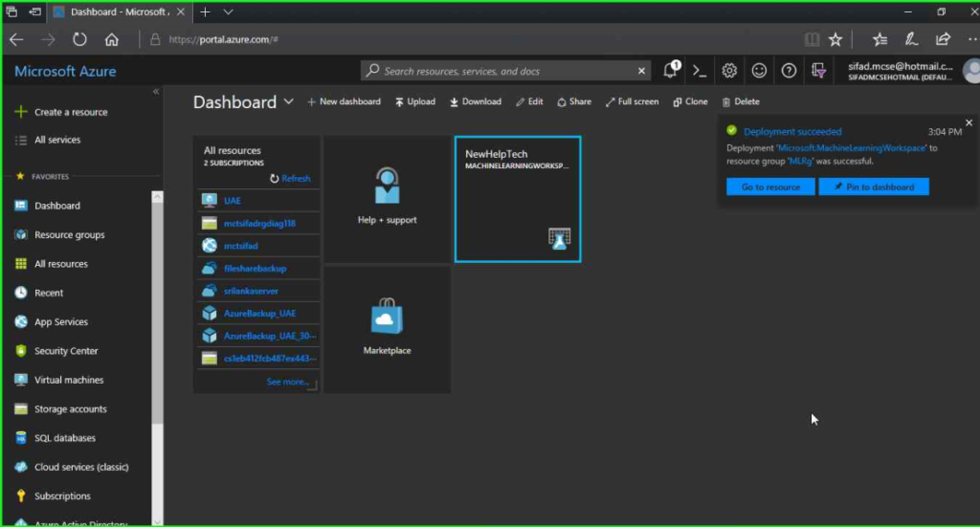This screenshot has width=980, height=527.
Task: Open All services in the sidebar
Action: click(x=48, y=140)
